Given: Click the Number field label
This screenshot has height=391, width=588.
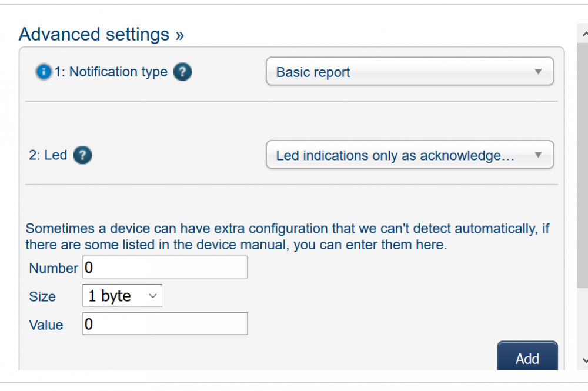Looking at the screenshot, I should coord(54,268).
